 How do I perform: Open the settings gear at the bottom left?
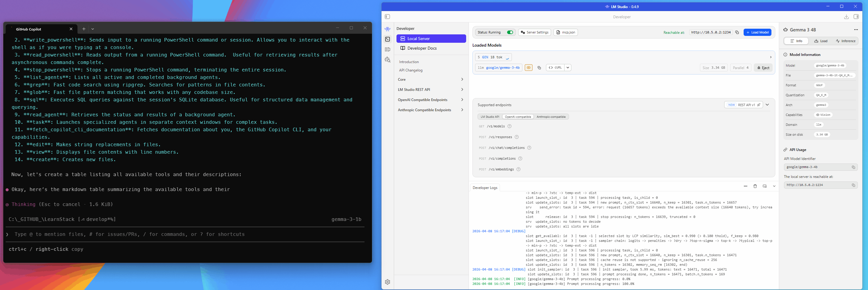click(x=388, y=282)
